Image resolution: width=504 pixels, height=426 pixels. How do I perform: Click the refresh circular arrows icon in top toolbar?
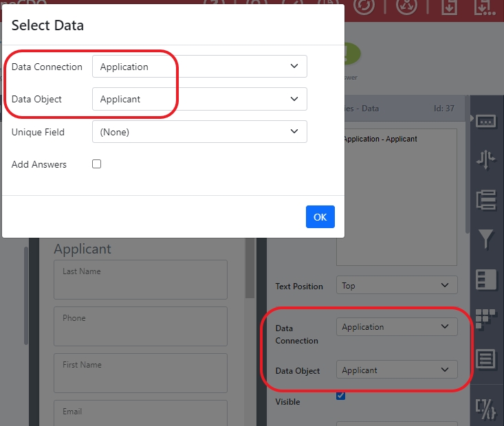pyautogui.click(x=364, y=5)
